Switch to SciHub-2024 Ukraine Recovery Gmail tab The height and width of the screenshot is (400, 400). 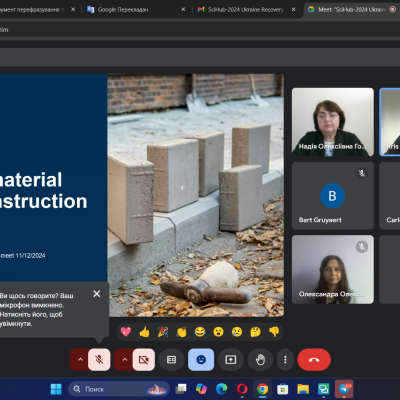[x=245, y=10]
